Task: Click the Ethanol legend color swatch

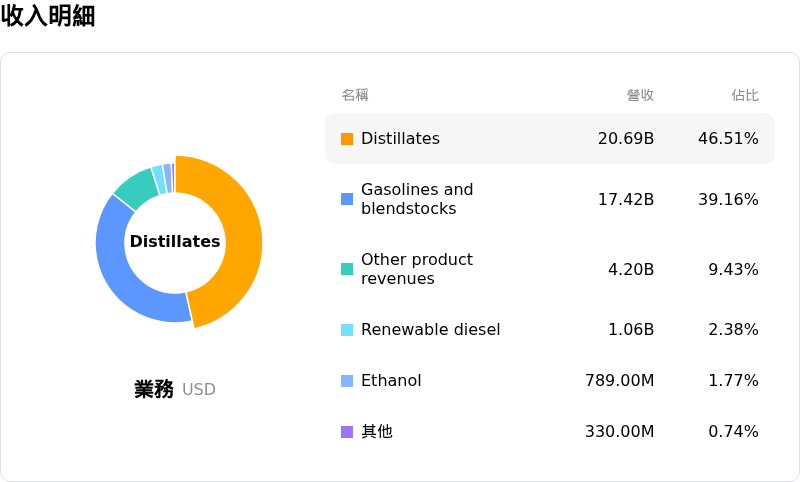Action: coord(347,380)
